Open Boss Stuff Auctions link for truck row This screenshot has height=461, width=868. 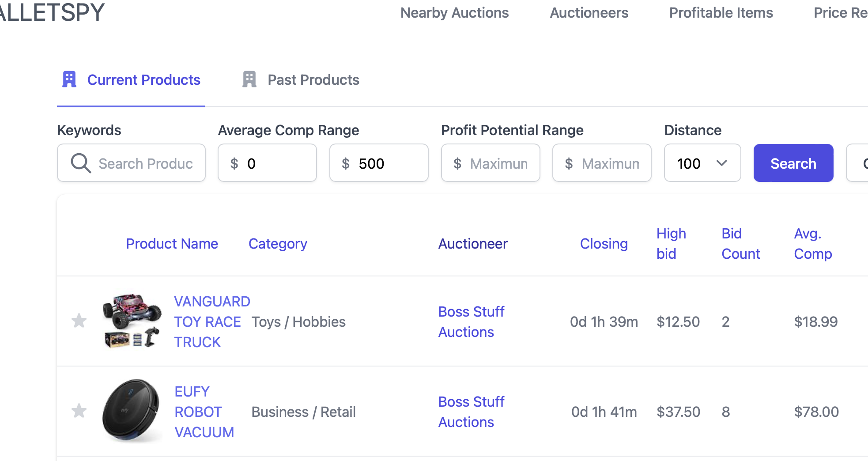[x=471, y=321]
